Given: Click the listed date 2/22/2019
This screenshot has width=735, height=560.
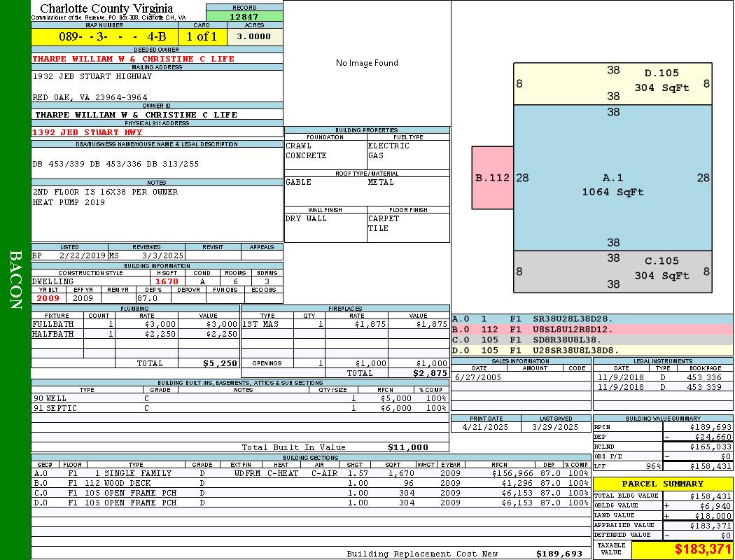Looking at the screenshot, I should pos(83,256).
